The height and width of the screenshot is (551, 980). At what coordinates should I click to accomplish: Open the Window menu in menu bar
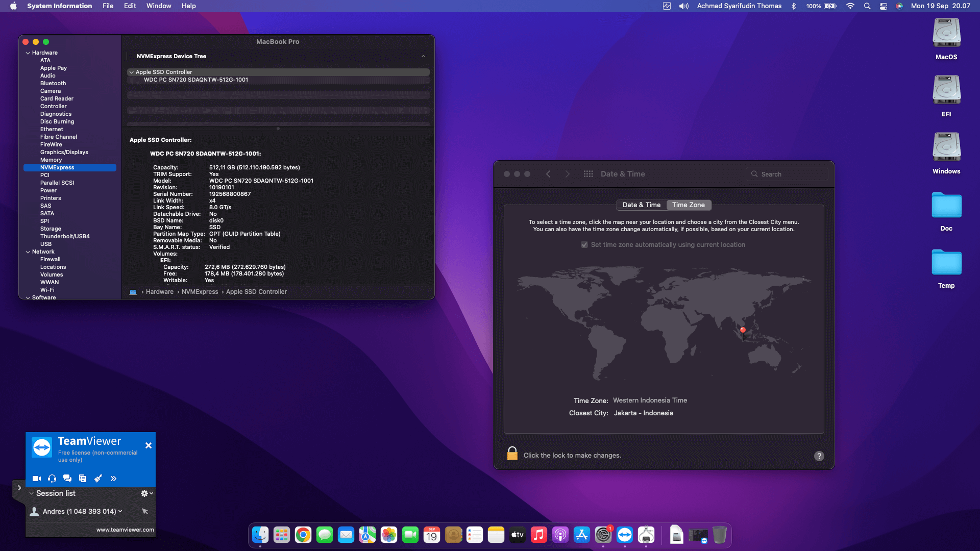coord(158,6)
